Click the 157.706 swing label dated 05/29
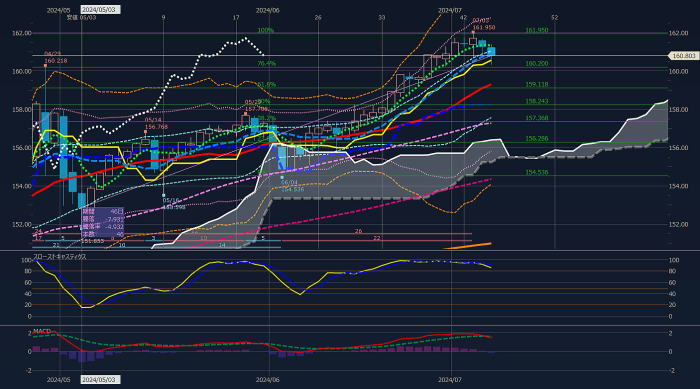This screenshot has height=389, width=700. click(256, 109)
